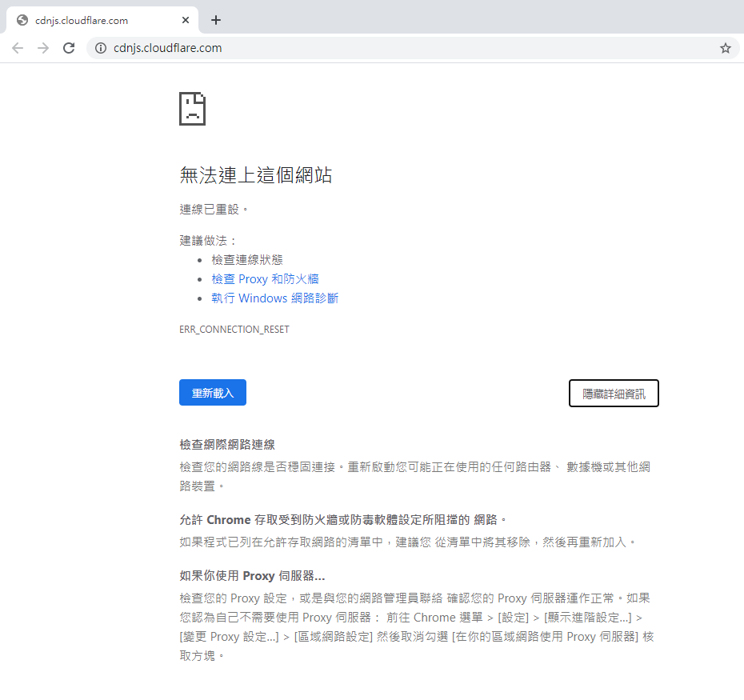Screen dimensions: 744x700
Task: Bookmark this page with the star icon
Action: [725, 48]
